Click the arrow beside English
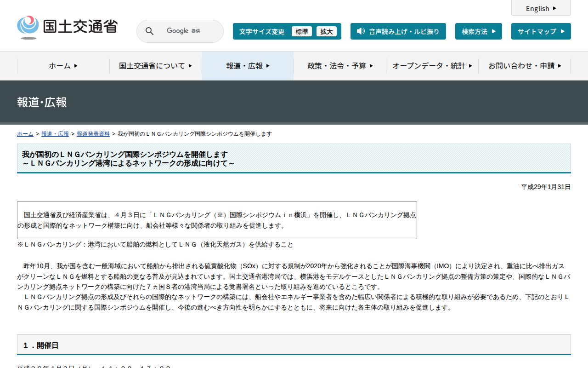 point(554,8)
